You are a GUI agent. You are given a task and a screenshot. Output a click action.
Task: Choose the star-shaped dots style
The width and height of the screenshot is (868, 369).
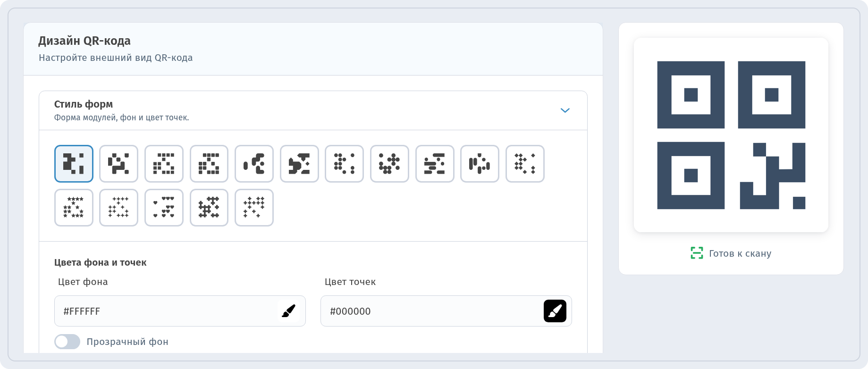(74, 208)
